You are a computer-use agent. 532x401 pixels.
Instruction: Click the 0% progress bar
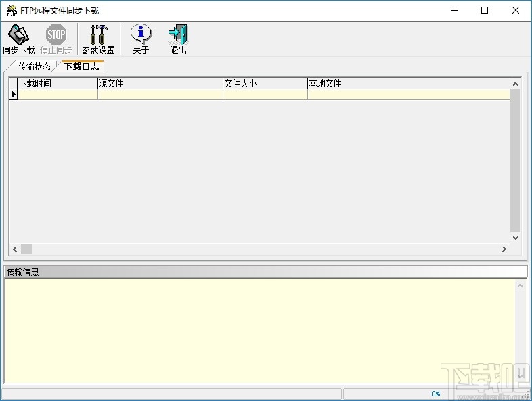point(436,394)
